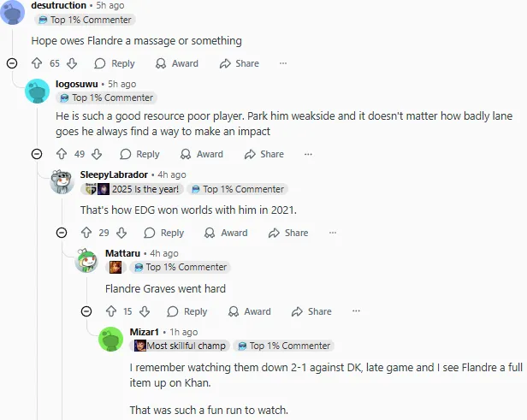
Task: Open Mizar1's username link
Action: tap(145, 332)
